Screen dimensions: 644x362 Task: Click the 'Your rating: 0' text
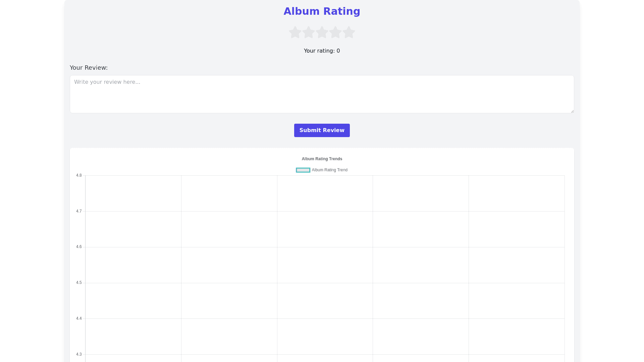(322, 51)
